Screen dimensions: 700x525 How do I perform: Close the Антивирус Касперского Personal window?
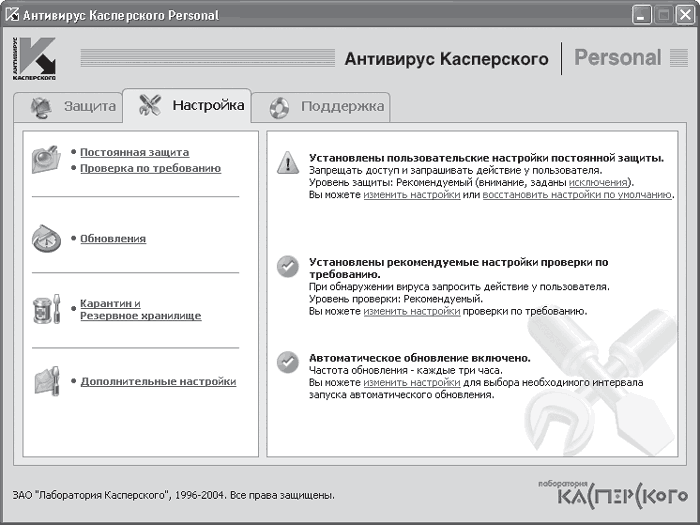coord(686,16)
